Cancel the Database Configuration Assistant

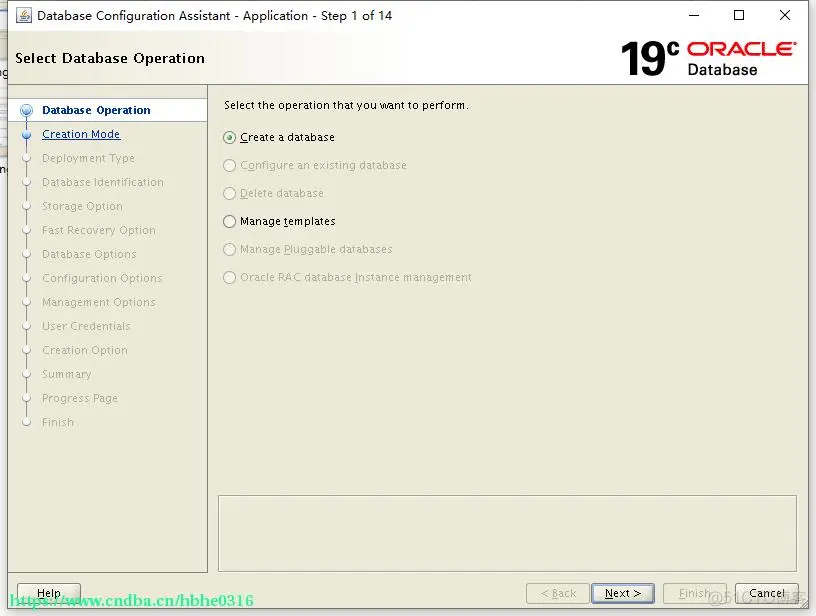tap(767, 593)
